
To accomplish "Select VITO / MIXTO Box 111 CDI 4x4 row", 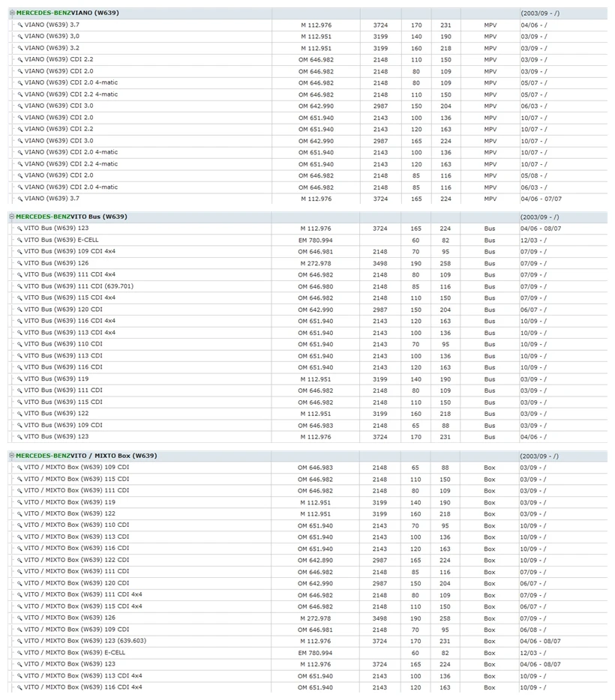I will 307,595.
